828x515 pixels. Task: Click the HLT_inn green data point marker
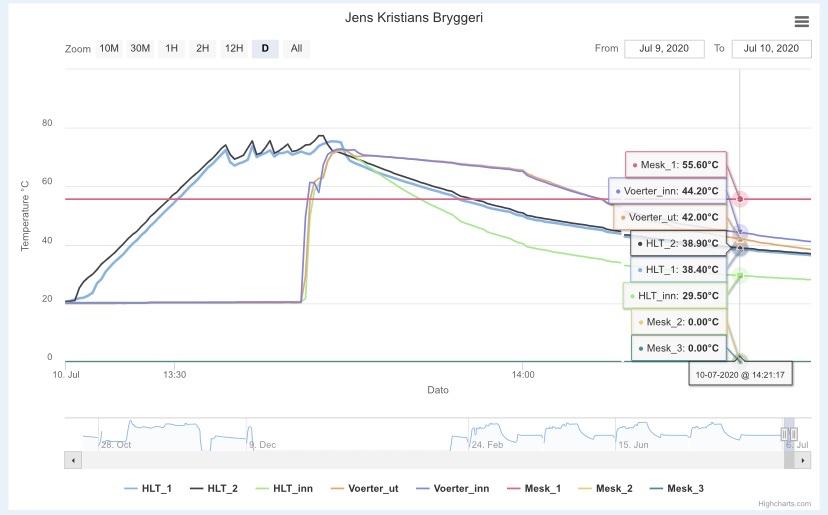(740, 276)
